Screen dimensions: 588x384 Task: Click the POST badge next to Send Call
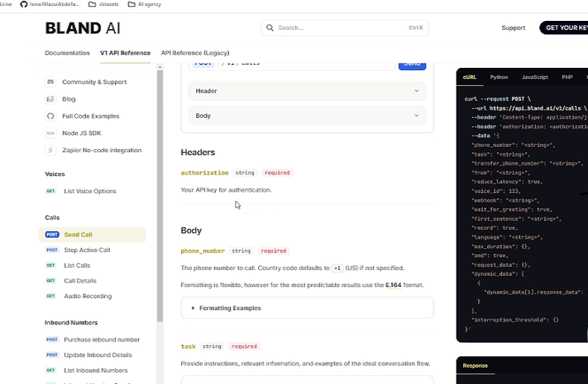coord(52,235)
